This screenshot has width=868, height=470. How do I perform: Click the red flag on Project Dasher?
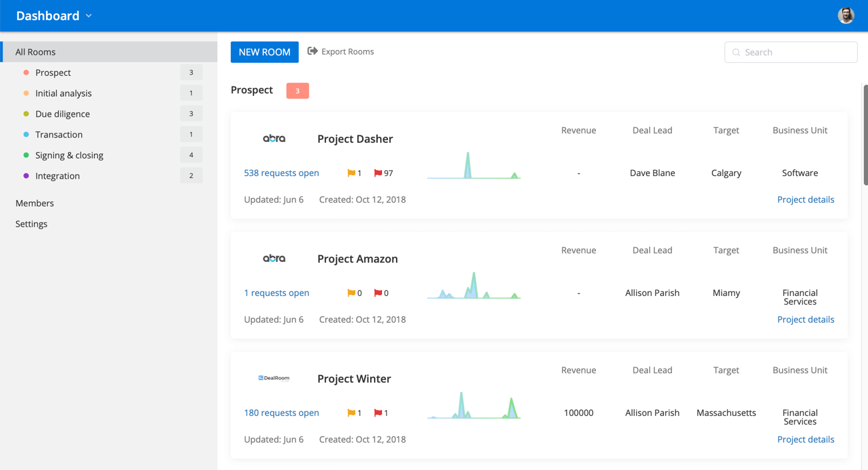click(x=378, y=173)
